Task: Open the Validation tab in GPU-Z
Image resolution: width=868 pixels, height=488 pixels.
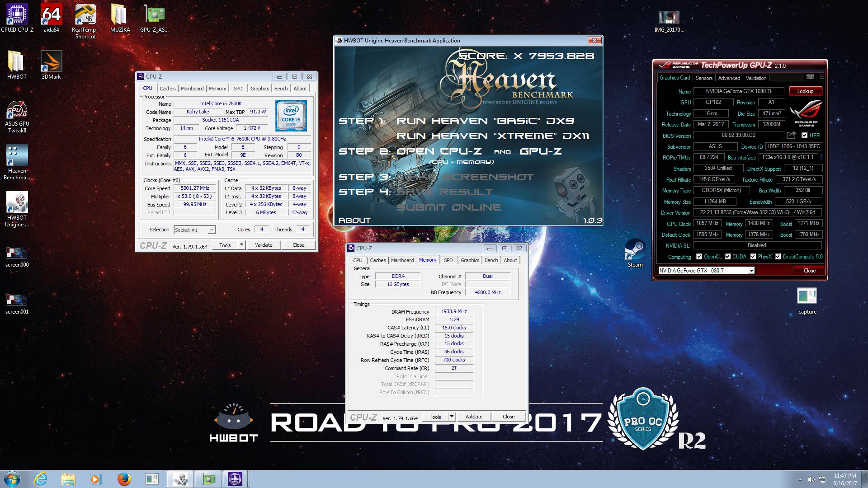Action: pyautogui.click(x=756, y=78)
